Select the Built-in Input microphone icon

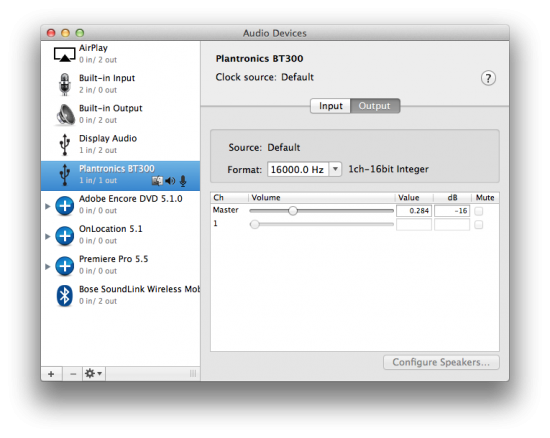[65, 84]
